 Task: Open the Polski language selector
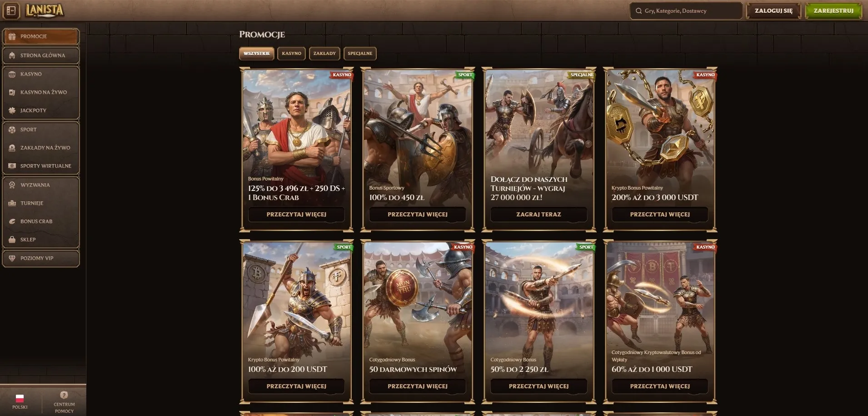click(20, 401)
